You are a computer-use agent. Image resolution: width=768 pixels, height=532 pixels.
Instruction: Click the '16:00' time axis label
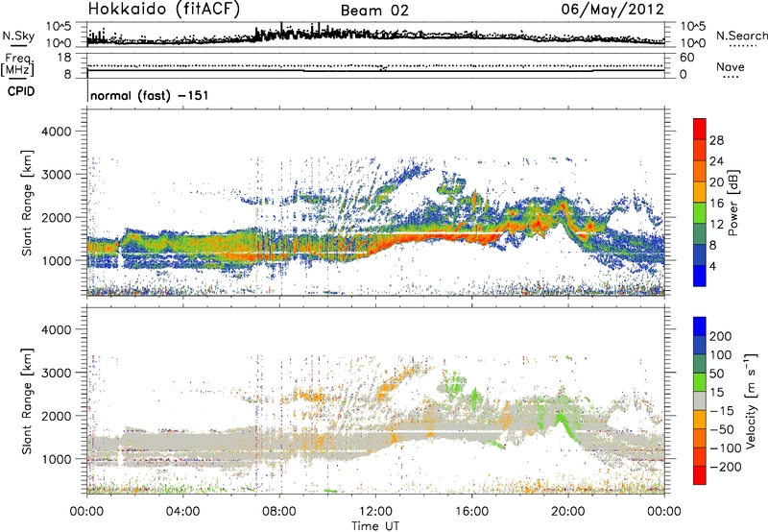pos(472,512)
